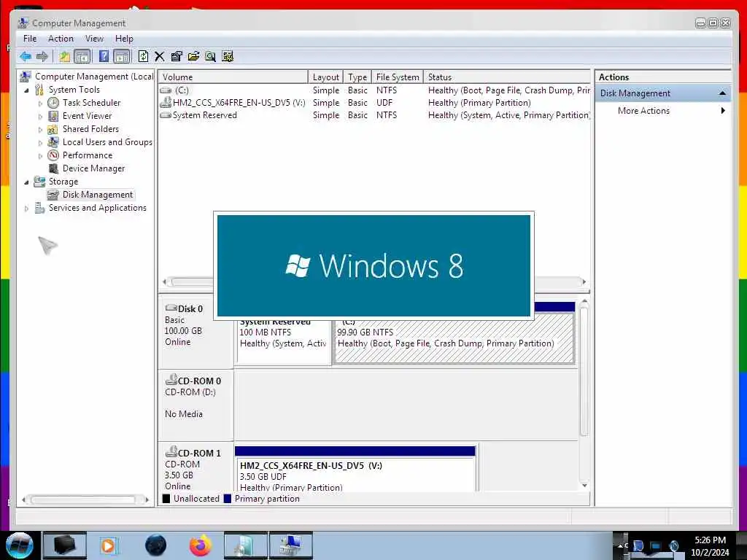Sort by the Status column header
The image size is (747, 560).
507,77
